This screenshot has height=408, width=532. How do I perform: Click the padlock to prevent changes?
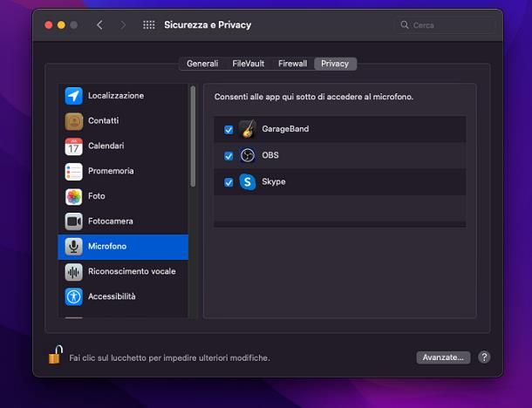click(56, 355)
